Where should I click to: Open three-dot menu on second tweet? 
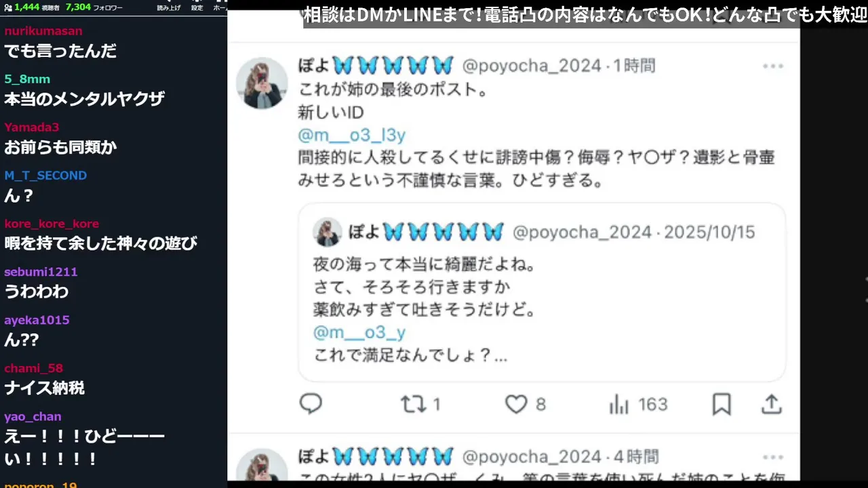[773, 457]
